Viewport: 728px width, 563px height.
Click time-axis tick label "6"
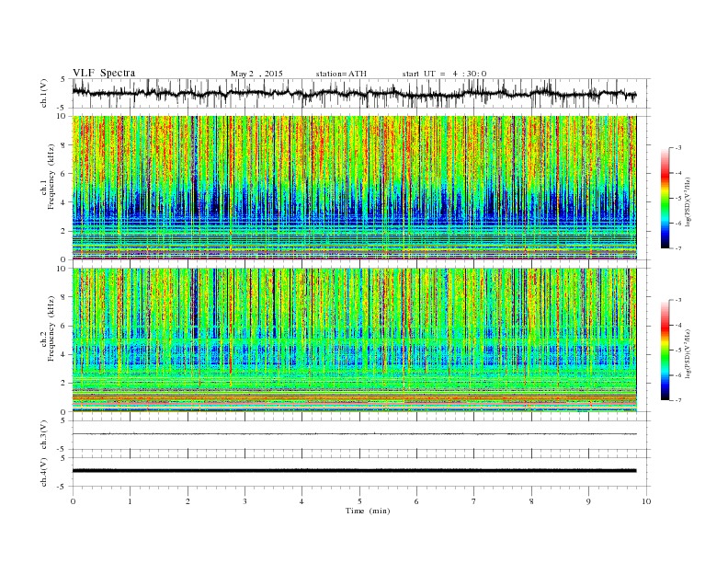(x=416, y=501)
